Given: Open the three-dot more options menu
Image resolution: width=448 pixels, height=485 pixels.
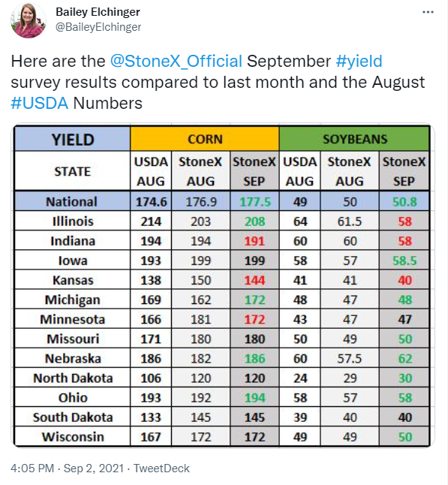Looking at the screenshot, I should (428, 12).
